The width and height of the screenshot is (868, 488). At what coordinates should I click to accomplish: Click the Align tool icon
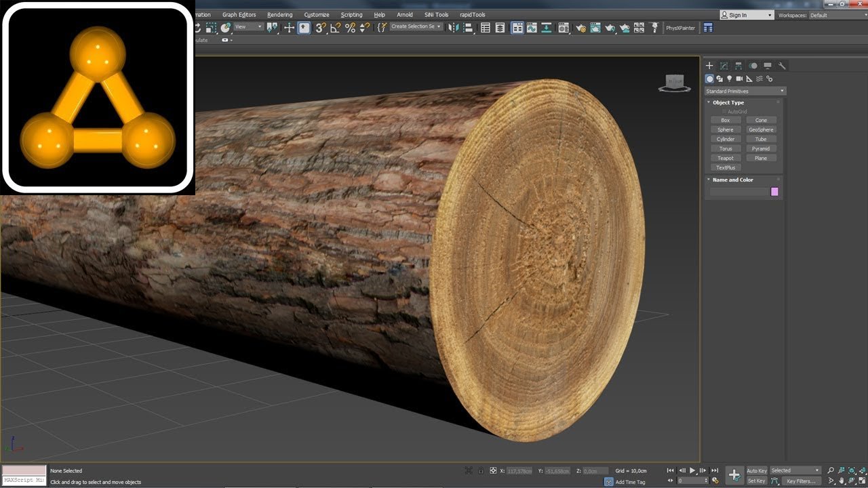tap(467, 28)
